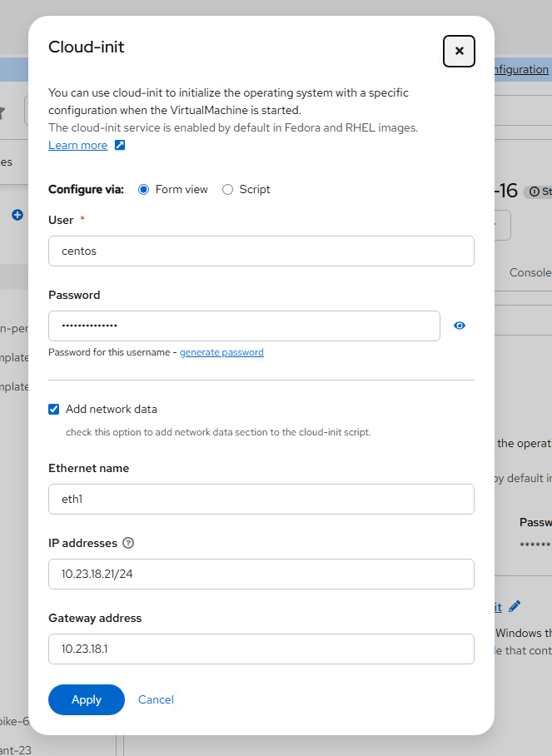Switch to the Script radio option
552x756 pixels.
point(227,190)
